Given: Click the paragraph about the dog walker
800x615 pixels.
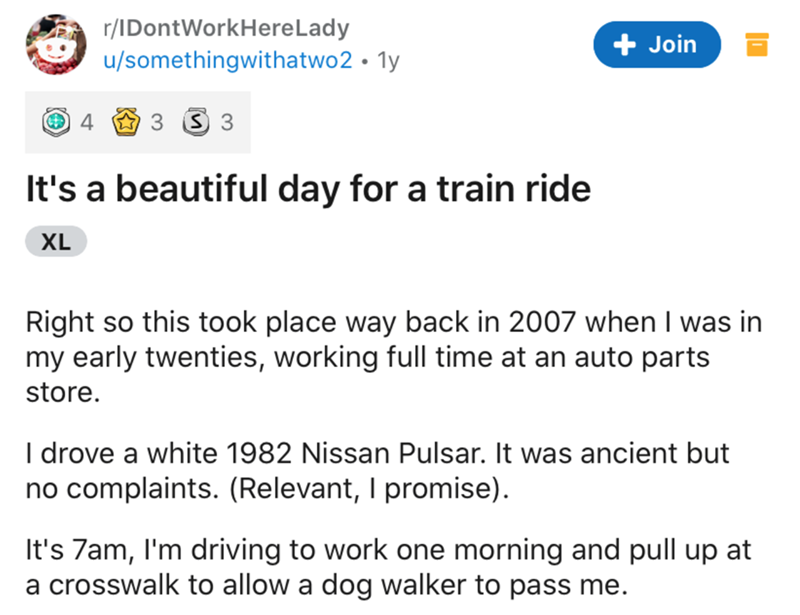Looking at the screenshot, I should point(388,567).
